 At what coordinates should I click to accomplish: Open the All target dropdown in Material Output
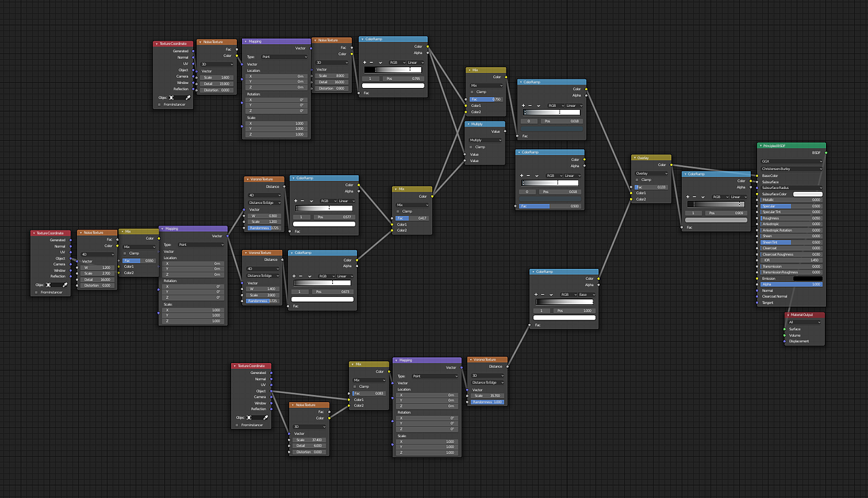point(804,323)
